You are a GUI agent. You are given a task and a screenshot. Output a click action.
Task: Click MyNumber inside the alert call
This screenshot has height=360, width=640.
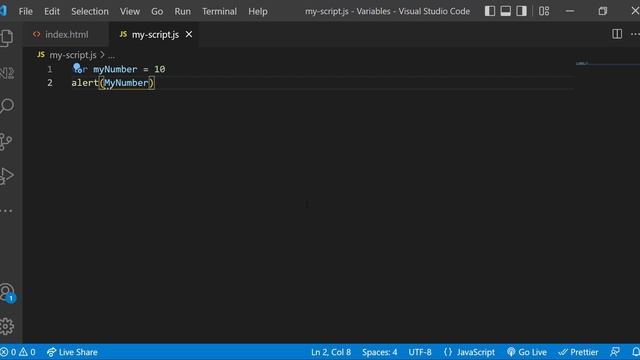126,83
